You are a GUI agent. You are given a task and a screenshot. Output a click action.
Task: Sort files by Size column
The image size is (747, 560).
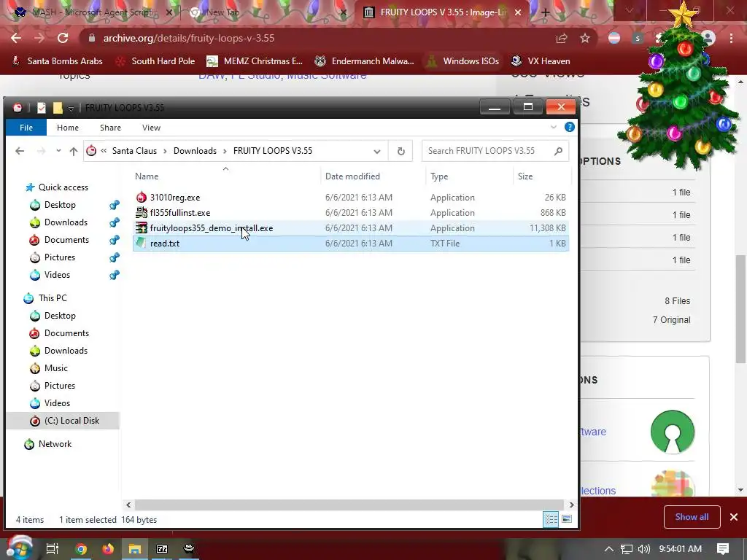(525, 176)
